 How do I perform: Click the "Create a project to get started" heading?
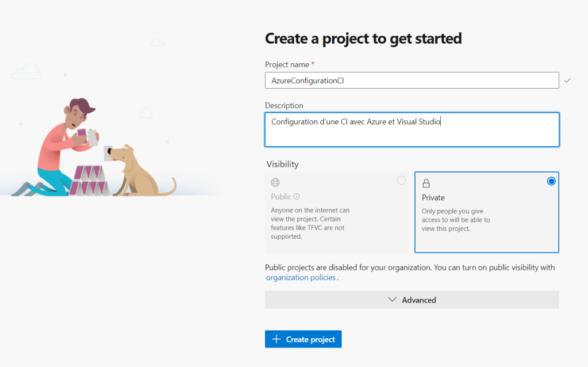click(x=363, y=39)
